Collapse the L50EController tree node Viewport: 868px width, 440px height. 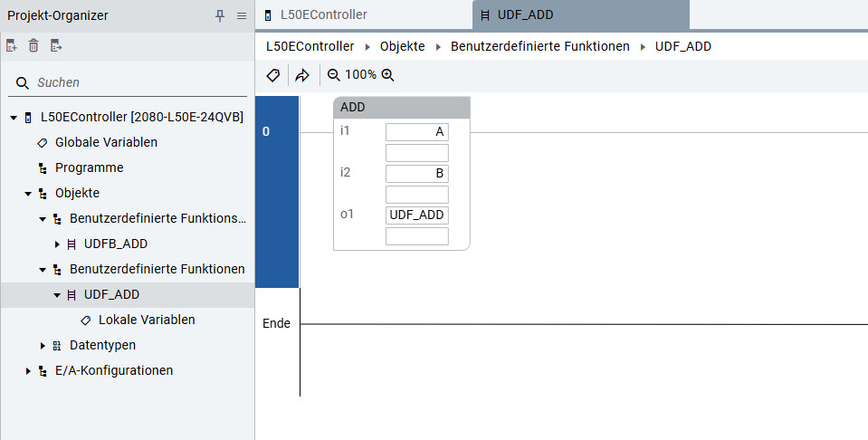14,118
